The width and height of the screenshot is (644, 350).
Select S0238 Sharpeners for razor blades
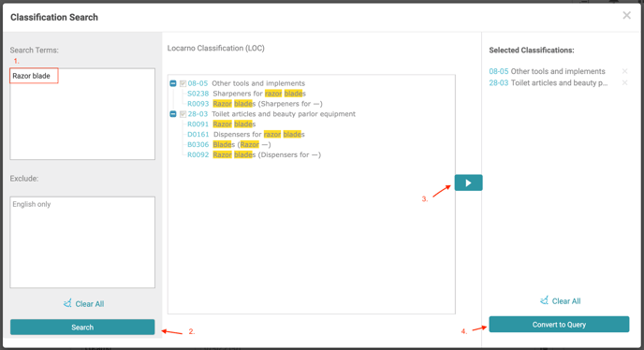246,94
